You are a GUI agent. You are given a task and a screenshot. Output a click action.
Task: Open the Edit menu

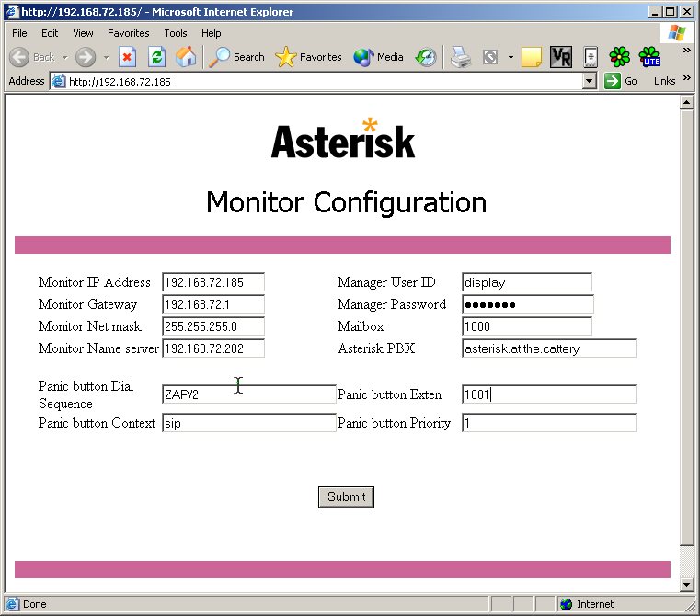click(x=50, y=33)
